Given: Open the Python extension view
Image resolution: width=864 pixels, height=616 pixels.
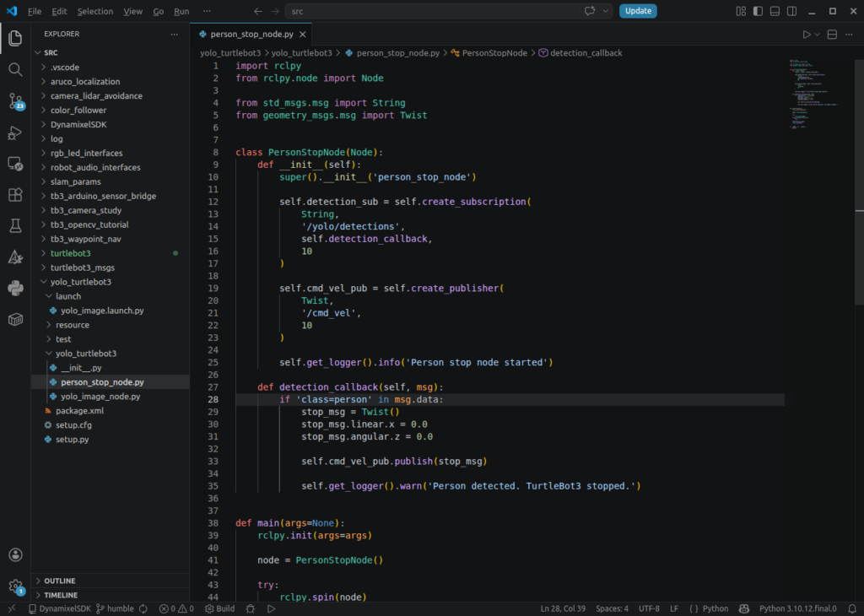Looking at the screenshot, I should click(15, 288).
